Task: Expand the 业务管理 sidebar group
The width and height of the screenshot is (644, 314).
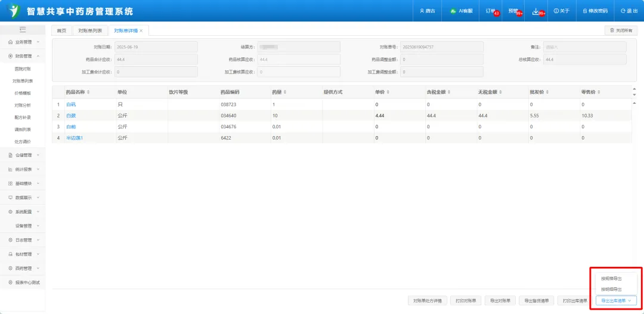Action: [x=24, y=42]
